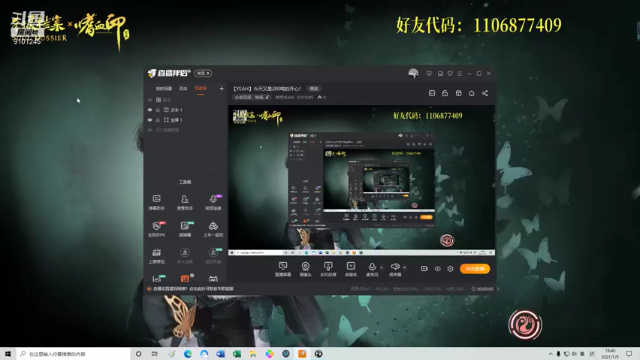The image size is (640, 360).
Task: Edit the stream category tag under title
Action: tap(252, 97)
